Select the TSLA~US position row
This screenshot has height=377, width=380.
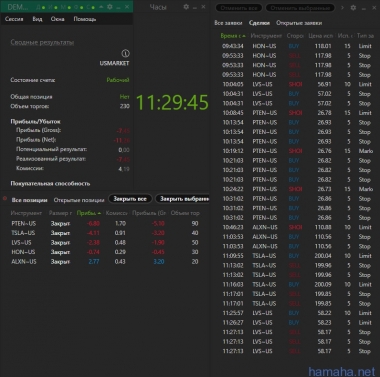[105, 233]
